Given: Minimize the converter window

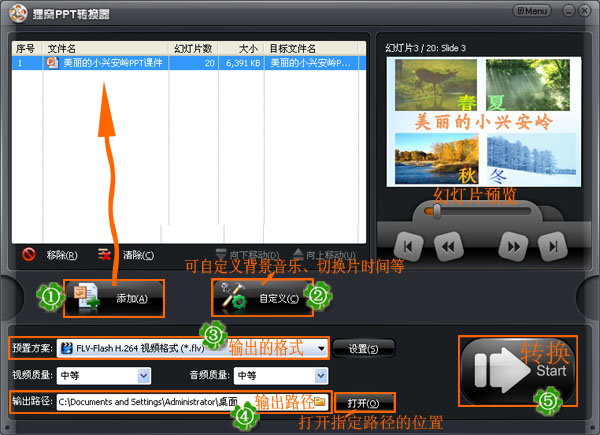Looking at the screenshot, I should click(x=569, y=11).
